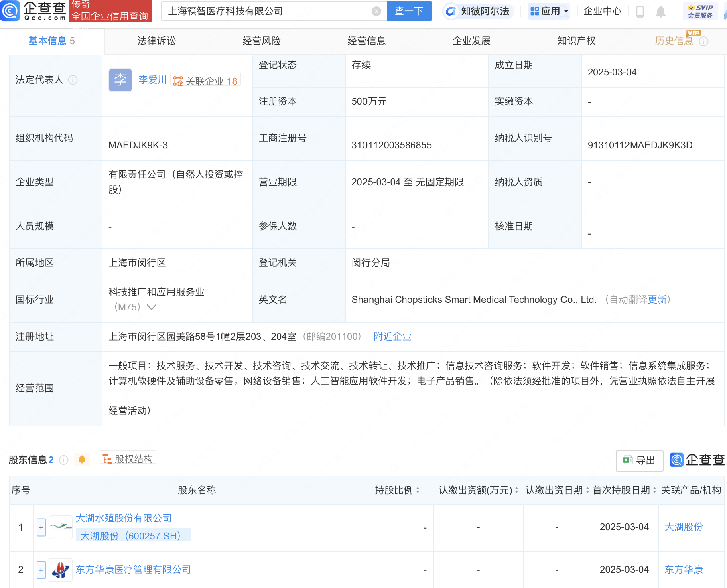
Task: Open 大湖水殖股份有限公司 shareholder link
Action: coord(124,518)
